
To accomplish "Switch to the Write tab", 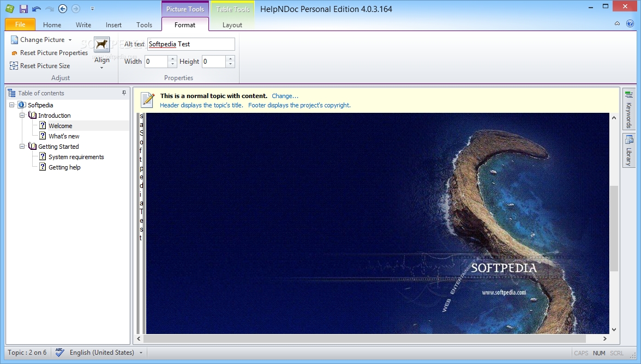I will pos(83,25).
